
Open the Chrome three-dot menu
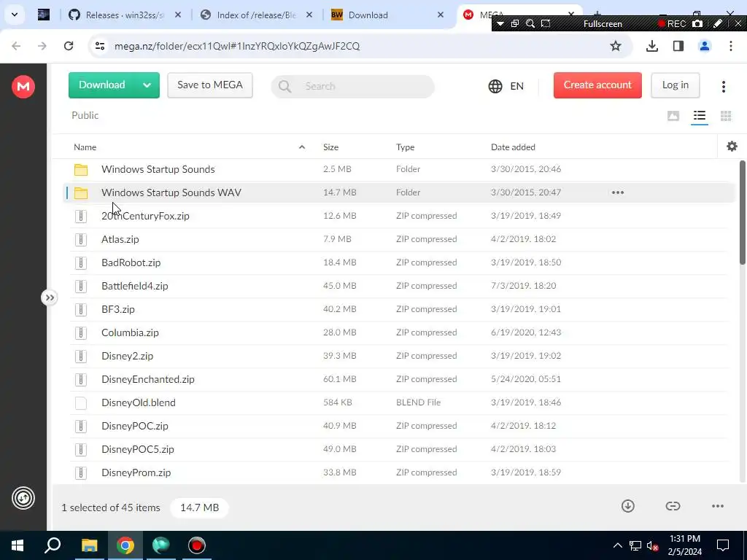(730, 46)
